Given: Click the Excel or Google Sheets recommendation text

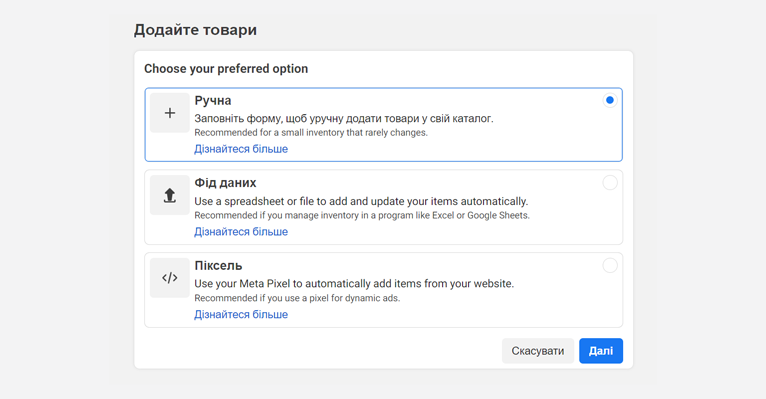Looking at the screenshot, I should pyautogui.click(x=362, y=215).
